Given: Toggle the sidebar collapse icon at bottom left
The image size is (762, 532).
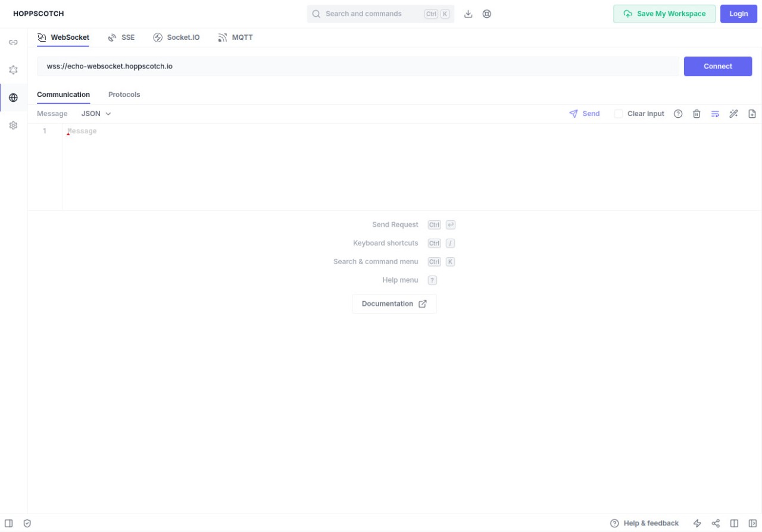Looking at the screenshot, I should [9, 523].
